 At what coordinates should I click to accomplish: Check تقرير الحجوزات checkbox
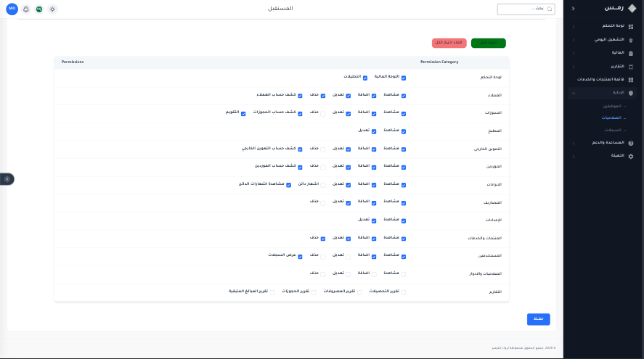tap(314, 292)
